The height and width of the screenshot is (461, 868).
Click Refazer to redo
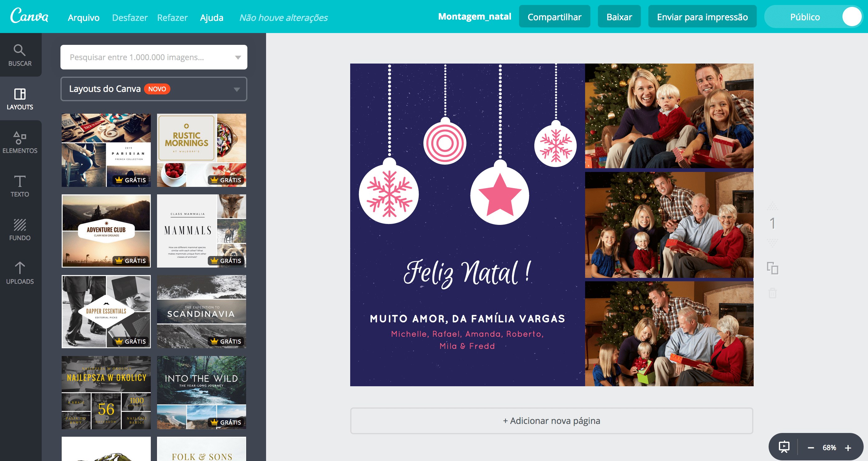pyautogui.click(x=172, y=17)
